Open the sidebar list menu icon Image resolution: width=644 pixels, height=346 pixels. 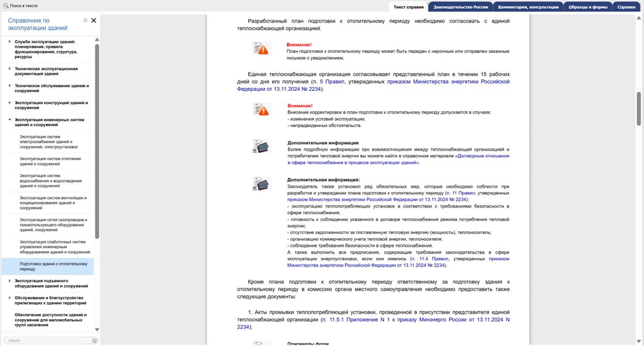[86, 21]
